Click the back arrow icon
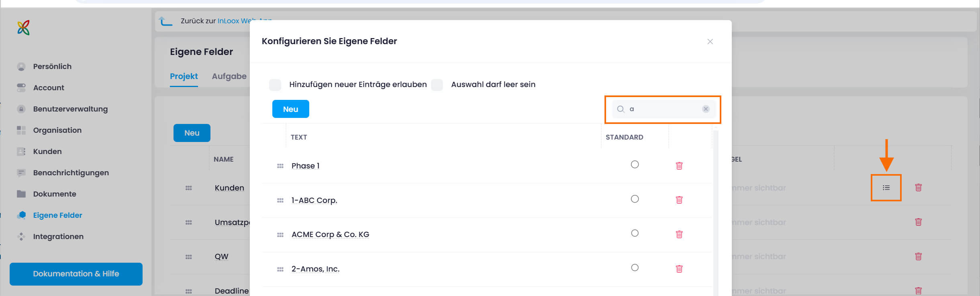 [165, 21]
